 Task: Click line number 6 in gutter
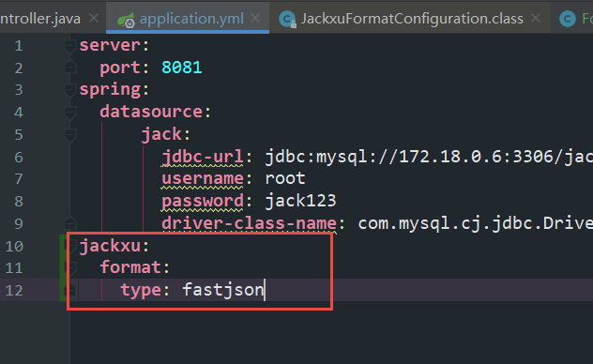19,158
